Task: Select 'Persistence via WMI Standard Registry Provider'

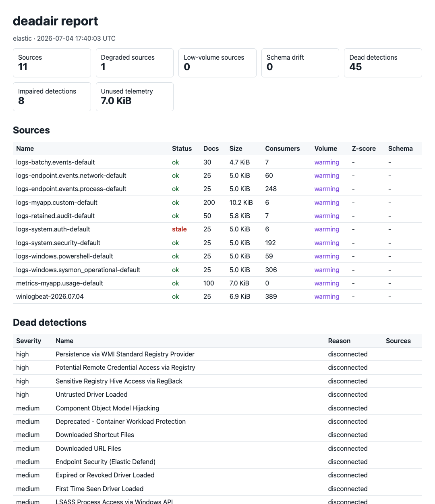Action: pos(125,354)
